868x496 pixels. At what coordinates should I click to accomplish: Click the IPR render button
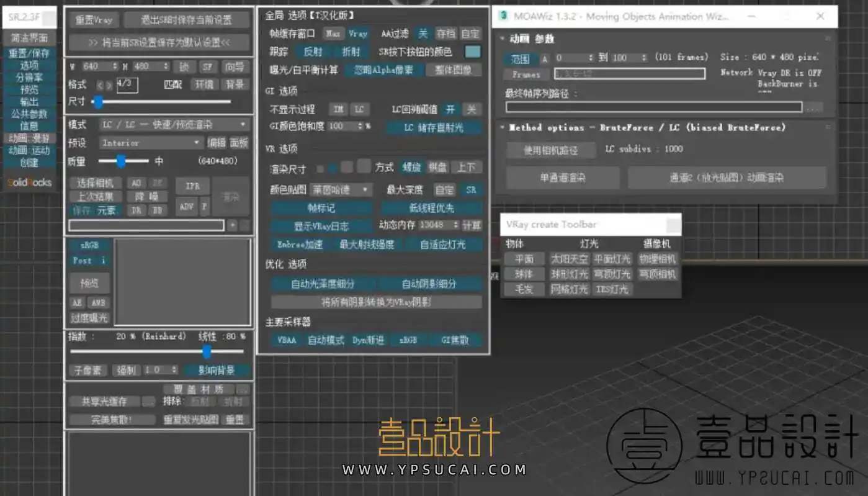(193, 186)
